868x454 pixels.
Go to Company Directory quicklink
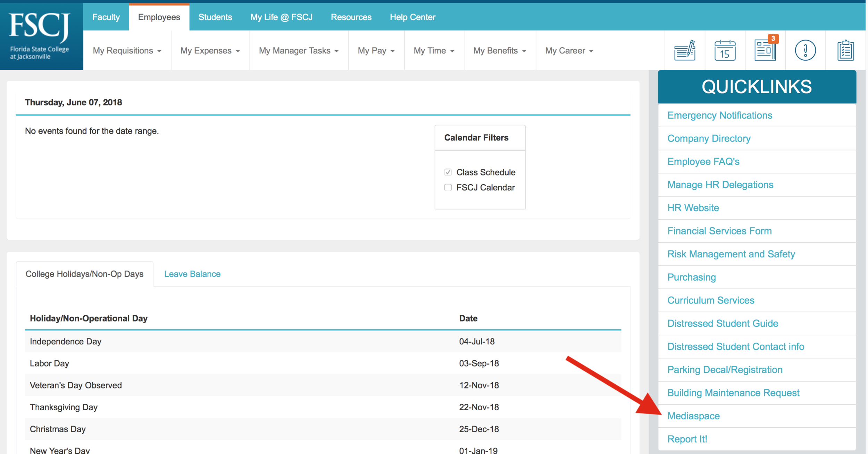709,138
